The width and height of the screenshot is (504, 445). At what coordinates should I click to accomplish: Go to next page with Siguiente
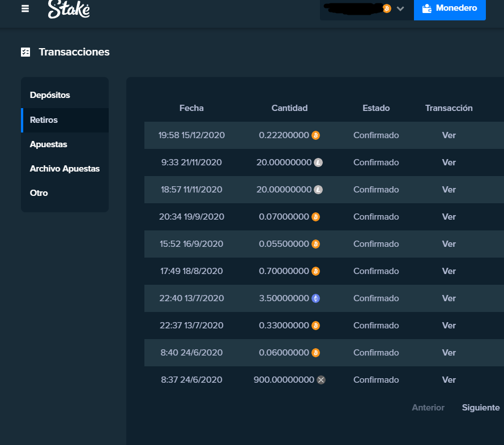click(480, 408)
